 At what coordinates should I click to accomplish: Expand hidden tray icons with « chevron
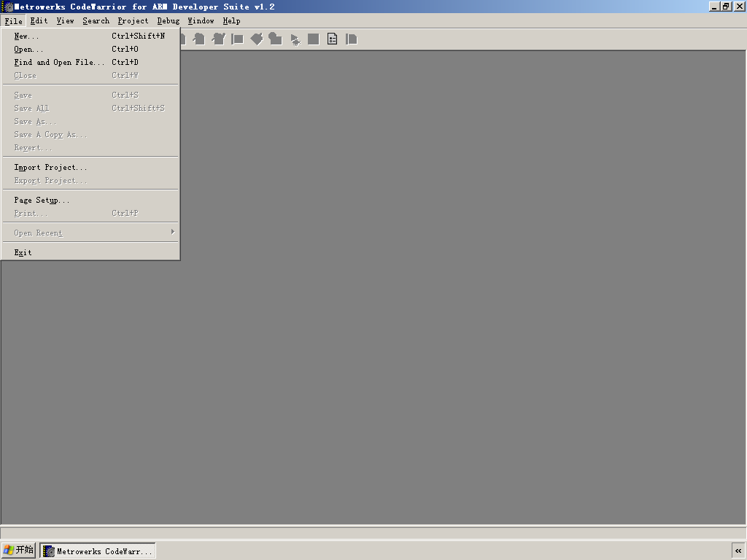(x=738, y=551)
